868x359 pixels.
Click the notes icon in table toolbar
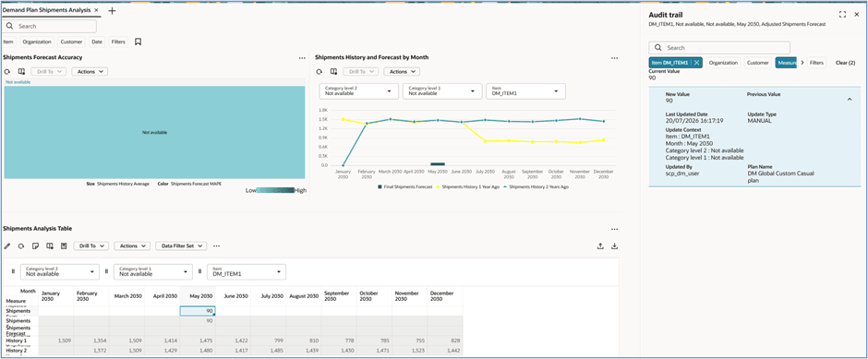[x=35, y=246]
